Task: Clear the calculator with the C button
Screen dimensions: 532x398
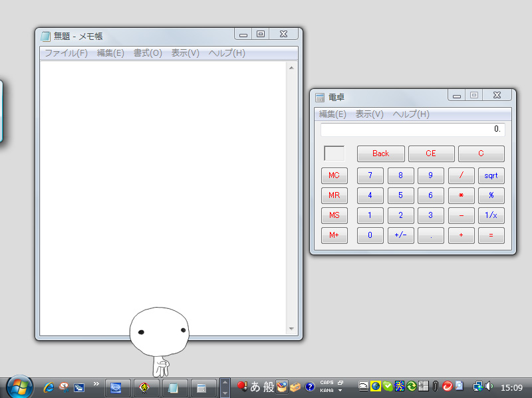Action: [481, 153]
